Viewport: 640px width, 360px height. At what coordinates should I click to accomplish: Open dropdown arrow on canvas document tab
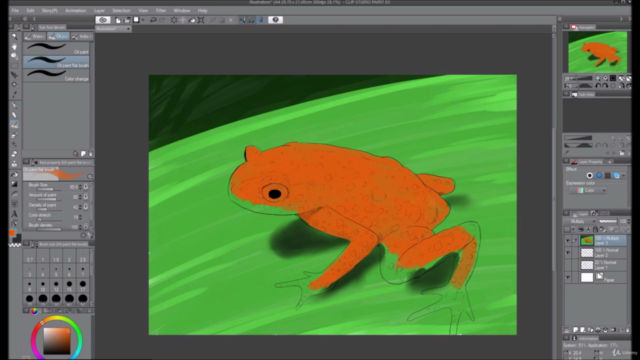click(x=128, y=29)
